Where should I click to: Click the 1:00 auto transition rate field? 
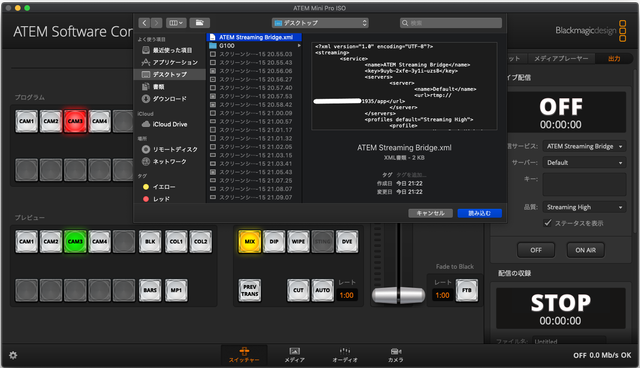tap(347, 295)
